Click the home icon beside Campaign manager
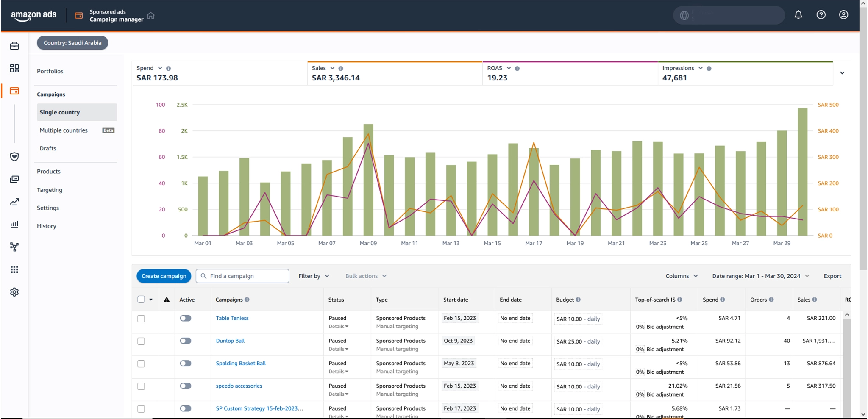The height and width of the screenshot is (419, 868). coord(151,16)
